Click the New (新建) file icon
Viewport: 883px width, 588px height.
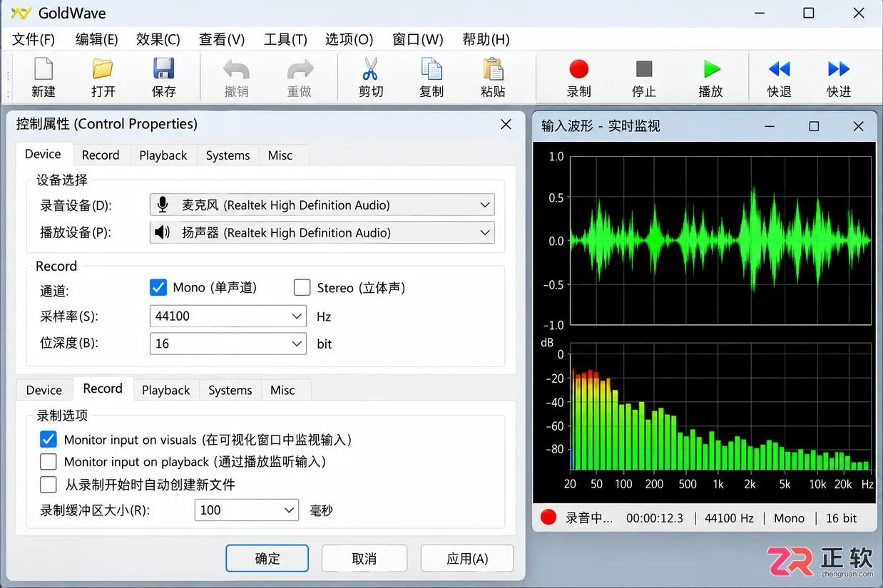[x=44, y=69]
